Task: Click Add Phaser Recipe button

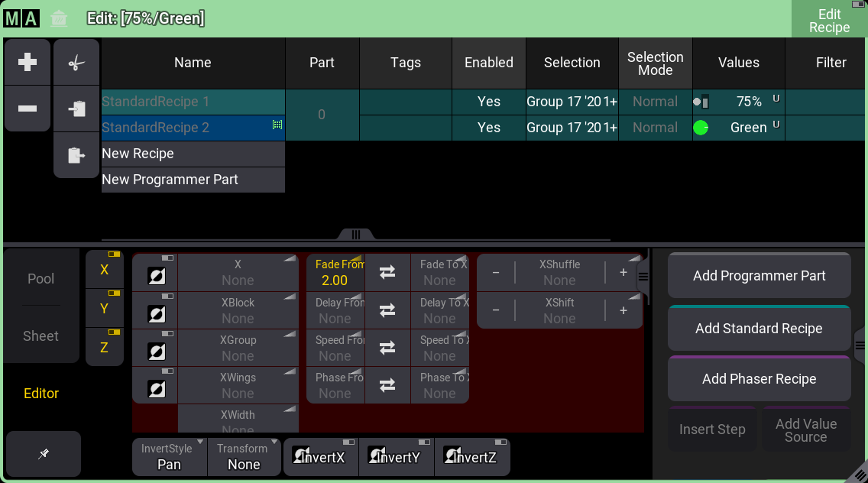Action: pos(759,378)
